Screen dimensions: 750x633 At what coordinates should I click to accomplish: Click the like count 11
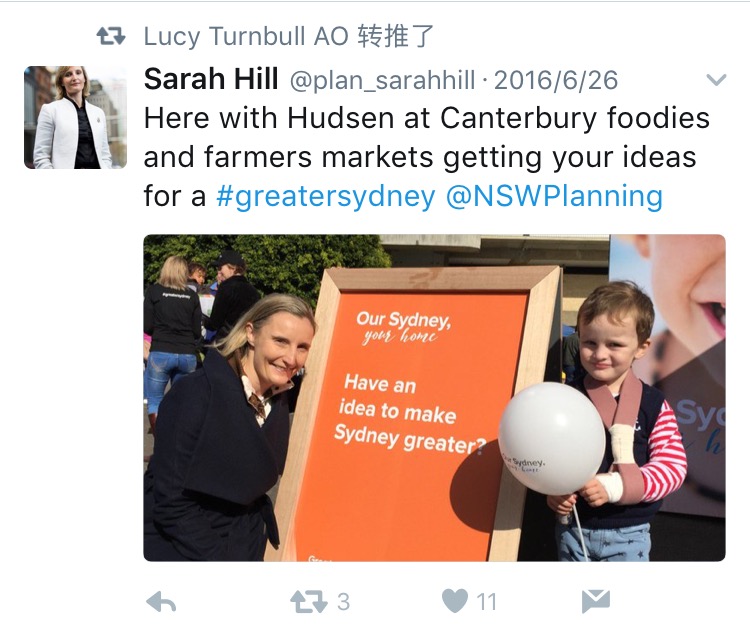click(486, 602)
